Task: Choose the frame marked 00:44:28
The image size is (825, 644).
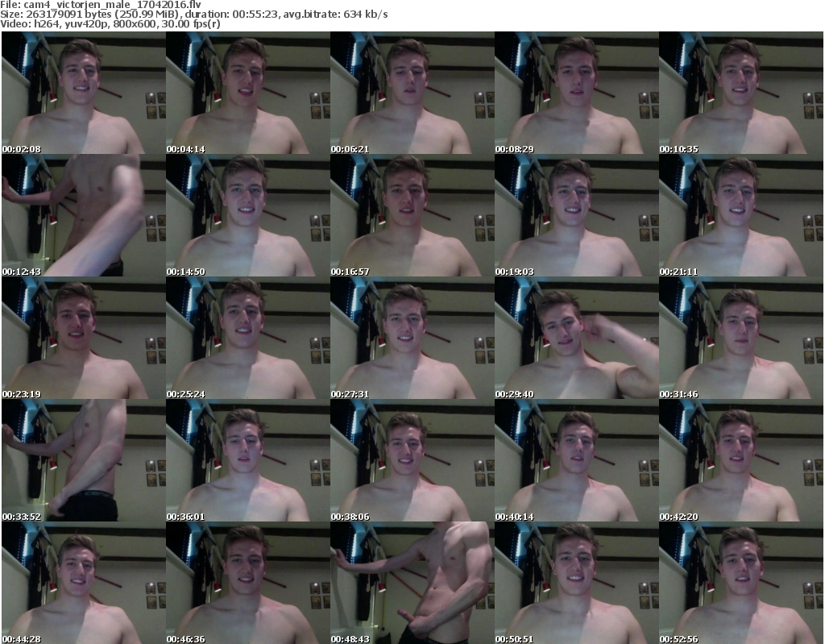Action: point(84,583)
